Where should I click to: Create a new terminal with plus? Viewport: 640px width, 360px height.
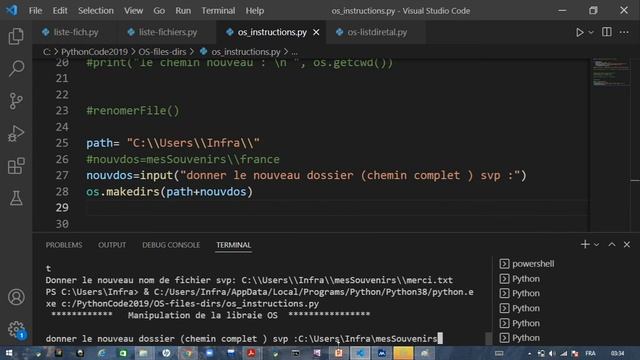pyautogui.click(x=585, y=244)
